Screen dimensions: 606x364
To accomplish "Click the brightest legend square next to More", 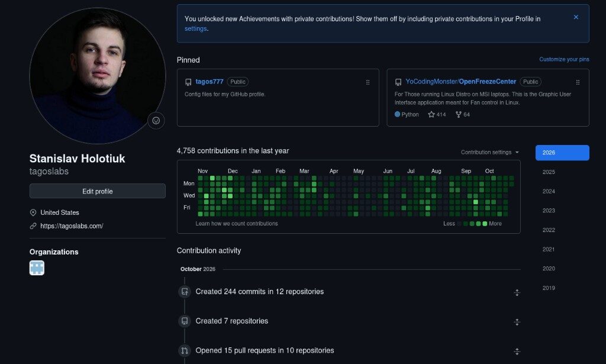I will 485,224.
